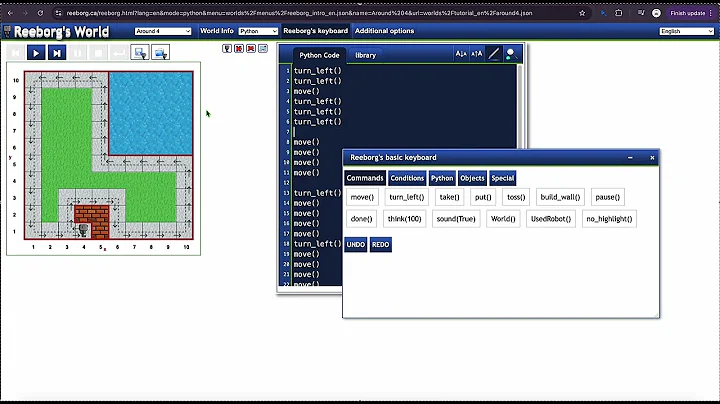Click the greyed-out stop button
Image resolution: width=720 pixels, height=404 pixels.
(98, 53)
